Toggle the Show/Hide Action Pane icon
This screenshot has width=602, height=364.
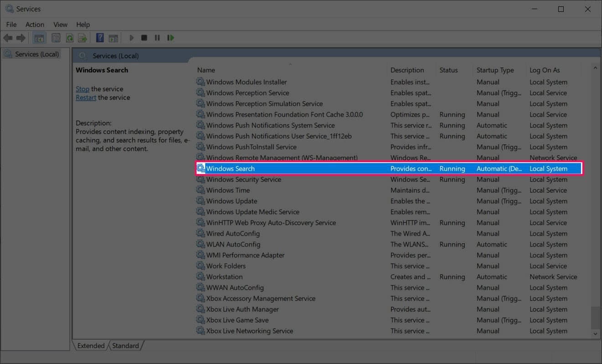(113, 38)
